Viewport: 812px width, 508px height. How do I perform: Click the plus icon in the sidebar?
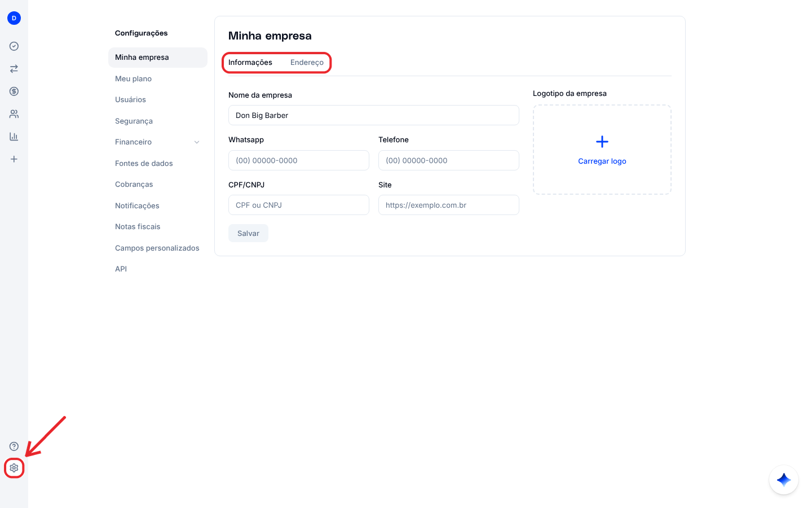tap(14, 159)
